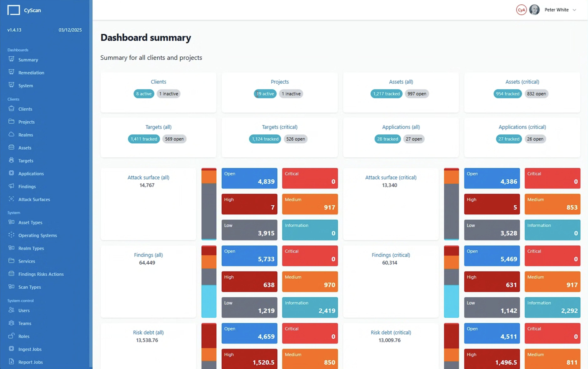Click the Clients briefcase icon
Viewport: 588px width, 369px height.
point(11,108)
